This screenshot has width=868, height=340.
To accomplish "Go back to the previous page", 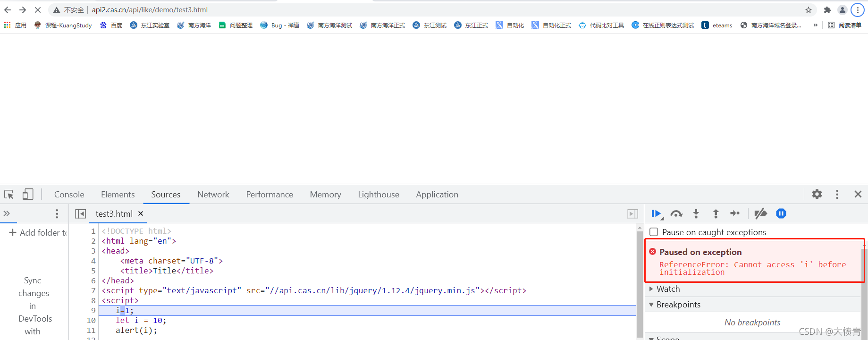I will [x=8, y=10].
